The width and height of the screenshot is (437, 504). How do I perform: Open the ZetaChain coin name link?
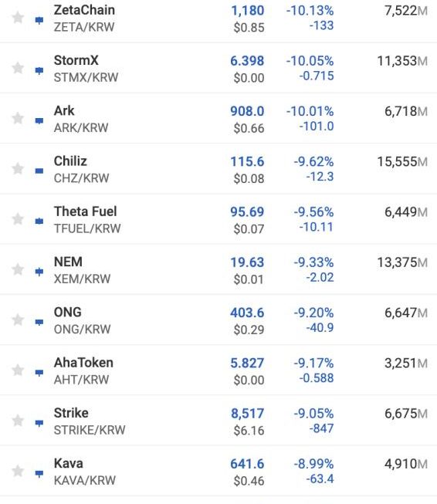(x=84, y=10)
